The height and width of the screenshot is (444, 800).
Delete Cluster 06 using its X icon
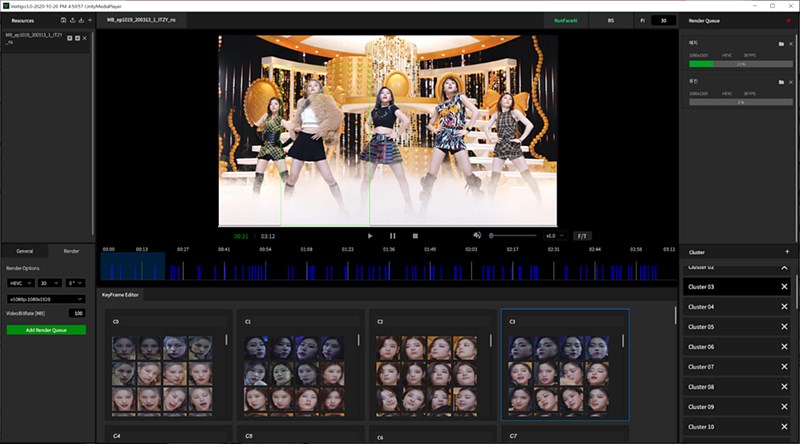click(x=784, y=347)
